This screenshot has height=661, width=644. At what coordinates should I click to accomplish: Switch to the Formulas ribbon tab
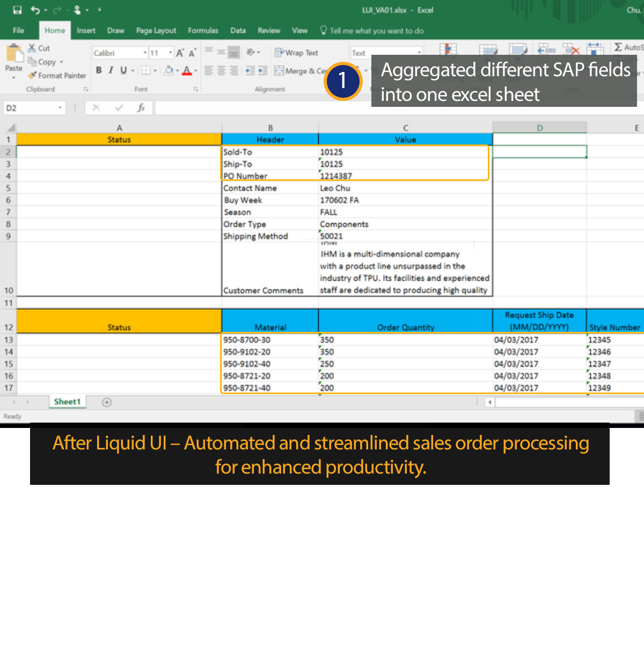pyautogui.click(x=203, y=31)
